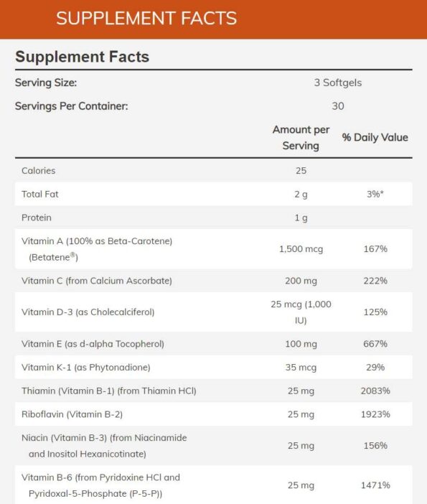Click the Amount per Serving column header
The width and height of the screenshot is (427, 504).
point(301,138)
